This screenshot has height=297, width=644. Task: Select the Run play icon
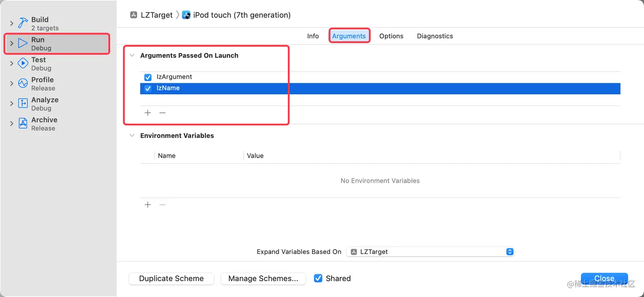pyautogui.click(x=23, y=43)
